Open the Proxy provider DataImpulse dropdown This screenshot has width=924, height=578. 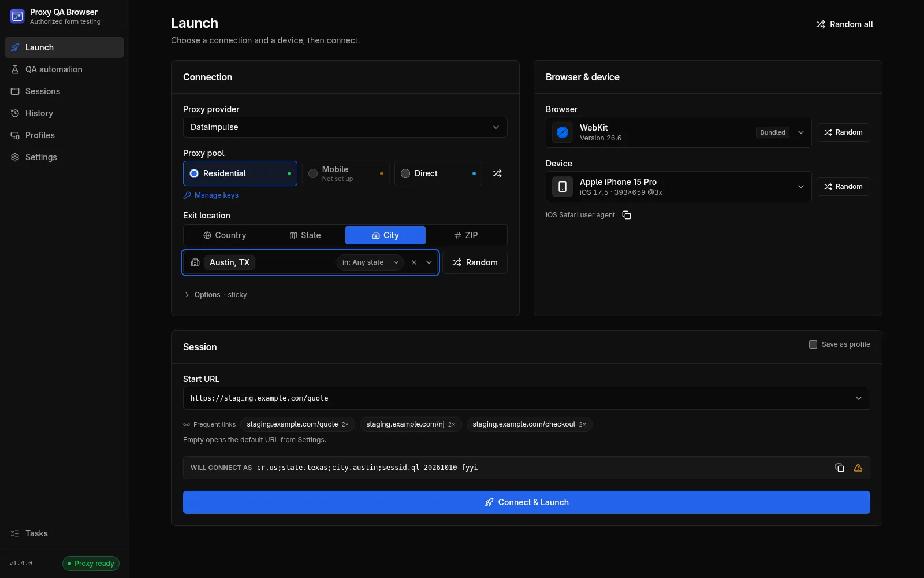pos(345,127)
